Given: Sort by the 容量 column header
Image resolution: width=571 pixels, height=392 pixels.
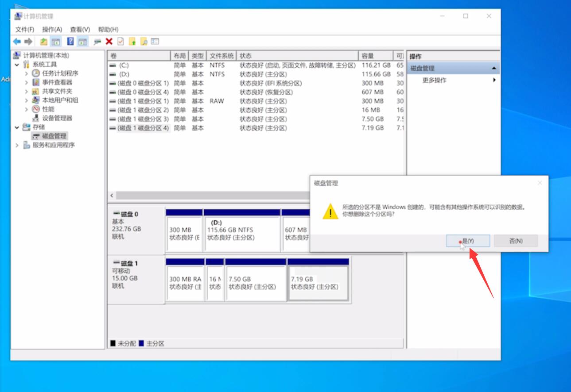Looking at the screenshot, I should point(376,56).
